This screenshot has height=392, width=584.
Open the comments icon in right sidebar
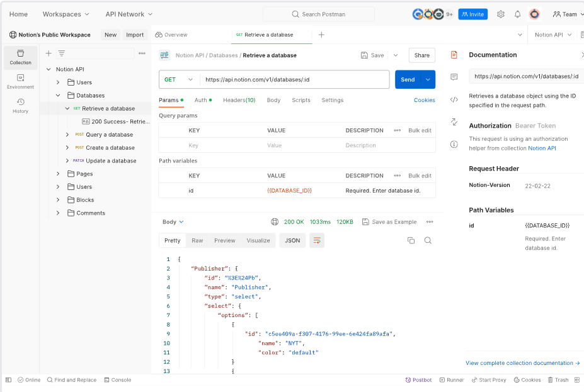point(454,77)
